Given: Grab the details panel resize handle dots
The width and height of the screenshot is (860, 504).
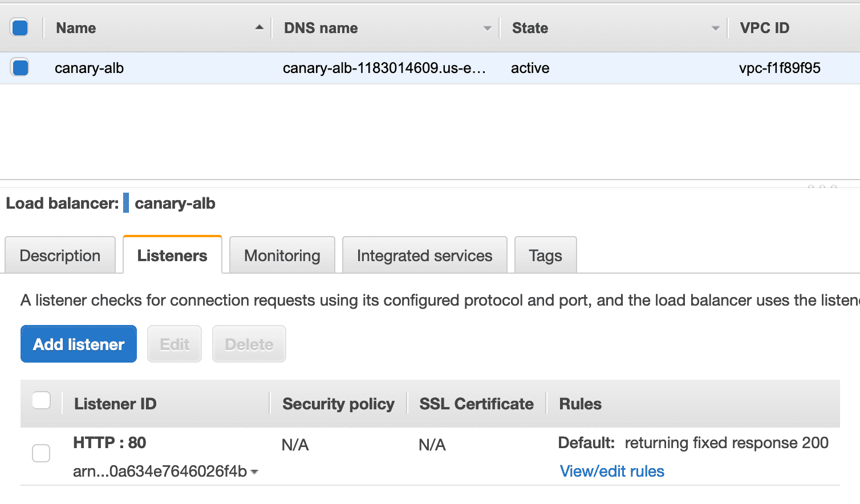Looking at the screenshot, I should [822, 186].
